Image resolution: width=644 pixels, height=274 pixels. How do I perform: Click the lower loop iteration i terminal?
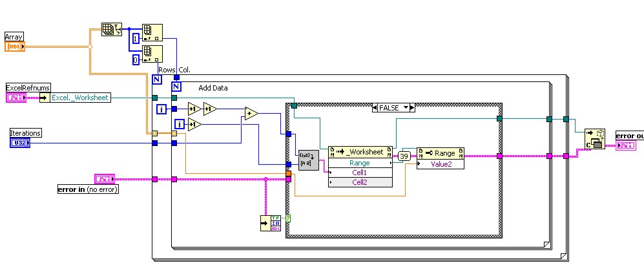tap(180, 123)
